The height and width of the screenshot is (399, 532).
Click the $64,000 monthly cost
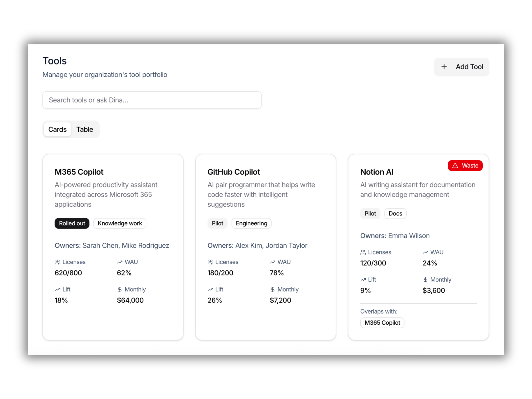(x=130, y=300)
